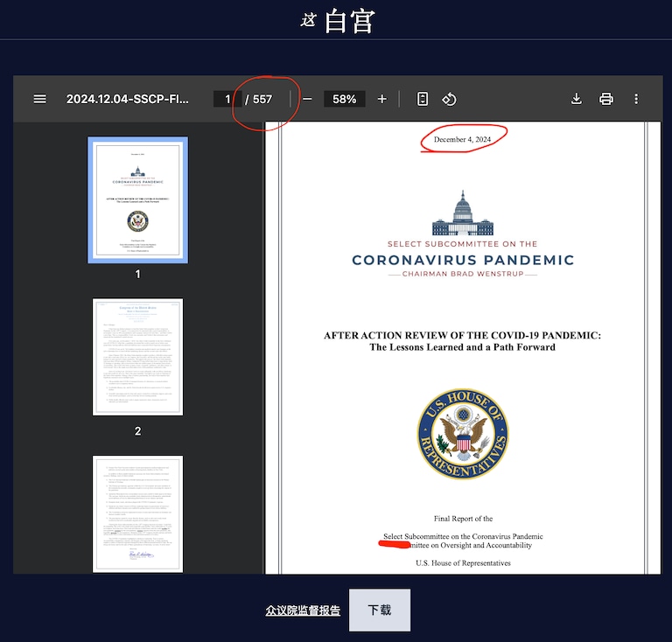This screenshot has height=642, width=672.
Task: Click the December 4, 2024 date text
Action: pyautogui.click(x=462, y=140)
